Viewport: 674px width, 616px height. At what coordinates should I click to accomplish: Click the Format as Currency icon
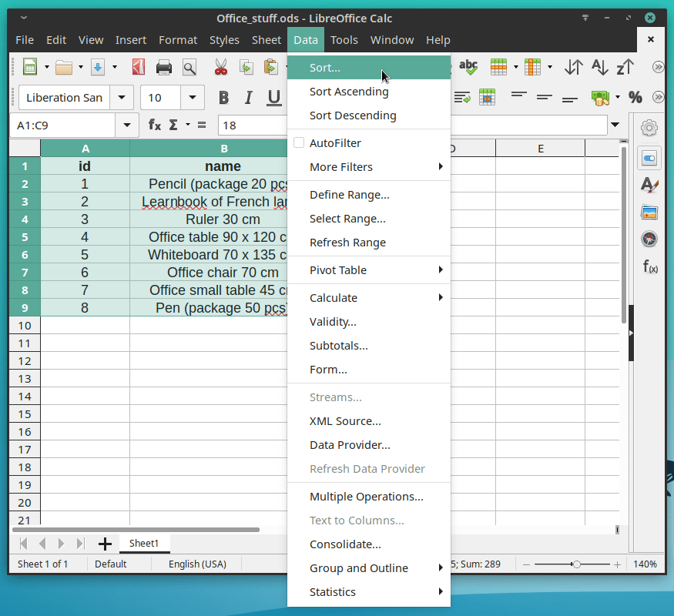click(601, 98)
